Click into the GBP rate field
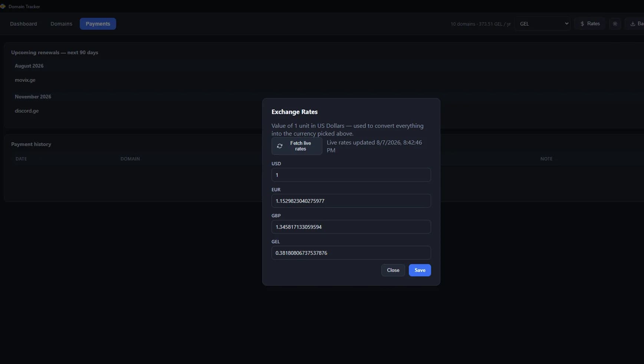 coord(351,227)
